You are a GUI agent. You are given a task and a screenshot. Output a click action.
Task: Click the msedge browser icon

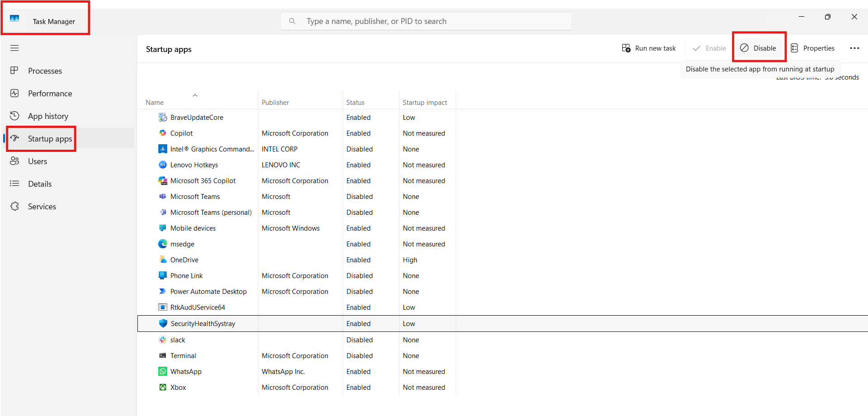click(163, 244)
